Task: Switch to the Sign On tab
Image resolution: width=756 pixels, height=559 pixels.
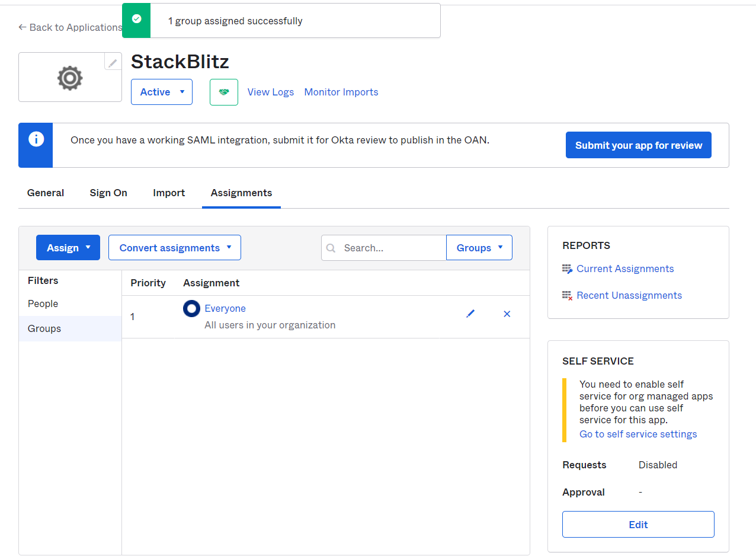Action: pos(108,193)
